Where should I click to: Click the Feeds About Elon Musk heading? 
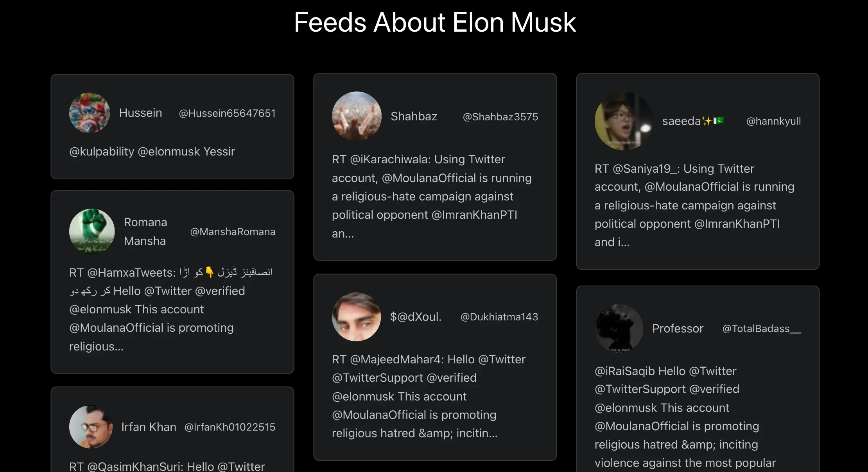(435, 22)
